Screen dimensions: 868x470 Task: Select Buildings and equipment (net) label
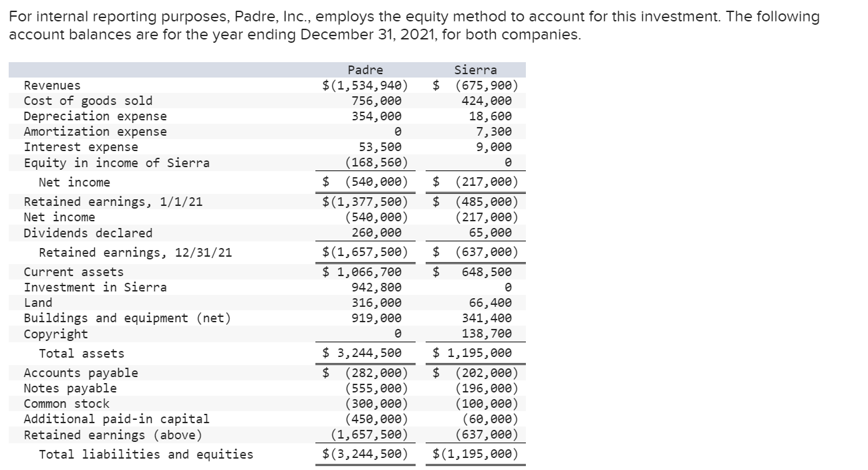point(128,318)
